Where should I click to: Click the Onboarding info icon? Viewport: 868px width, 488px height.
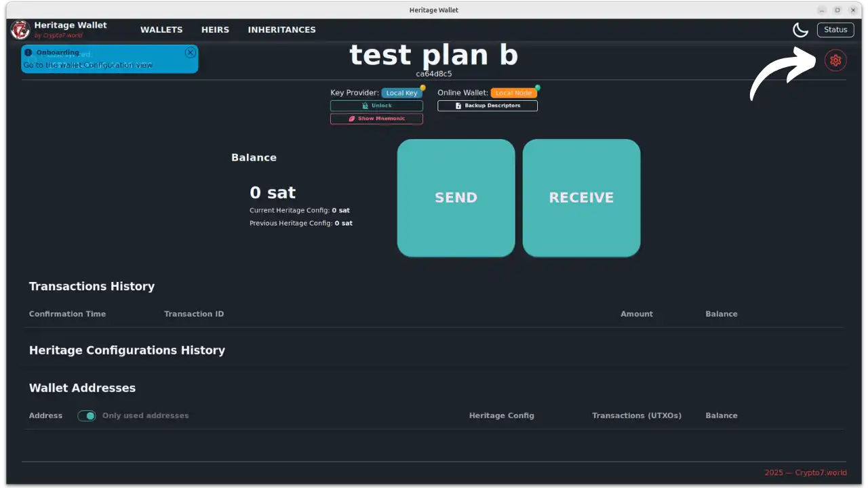pos(28,52)
